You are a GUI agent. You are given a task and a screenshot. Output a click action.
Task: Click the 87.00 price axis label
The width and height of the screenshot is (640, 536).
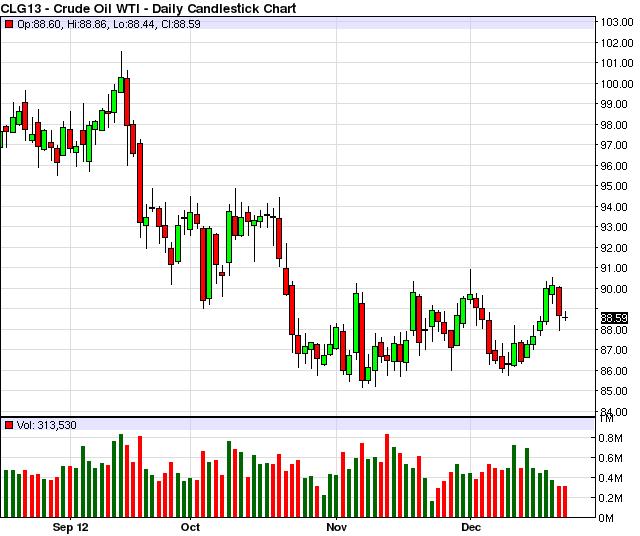614,350
